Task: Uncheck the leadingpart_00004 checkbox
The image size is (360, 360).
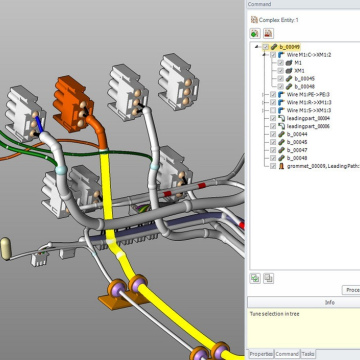Action: point(273,118)
